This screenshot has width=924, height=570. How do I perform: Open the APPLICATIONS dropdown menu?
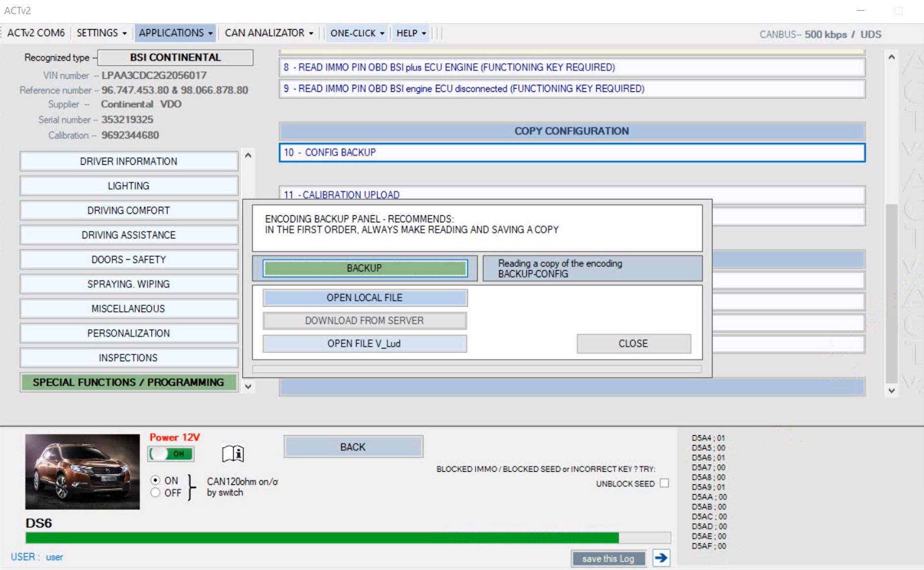pos(175,33)
